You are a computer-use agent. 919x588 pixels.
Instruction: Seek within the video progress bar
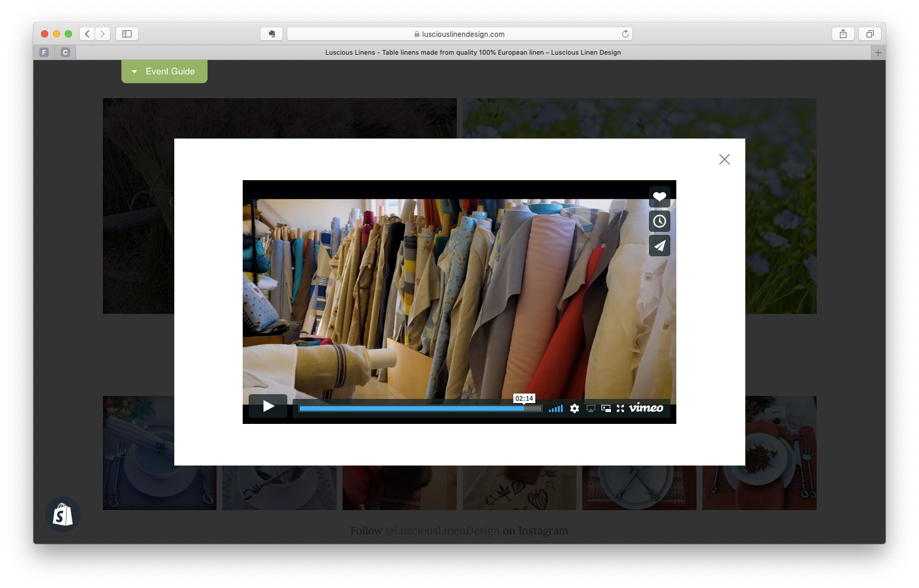point(420,408)
